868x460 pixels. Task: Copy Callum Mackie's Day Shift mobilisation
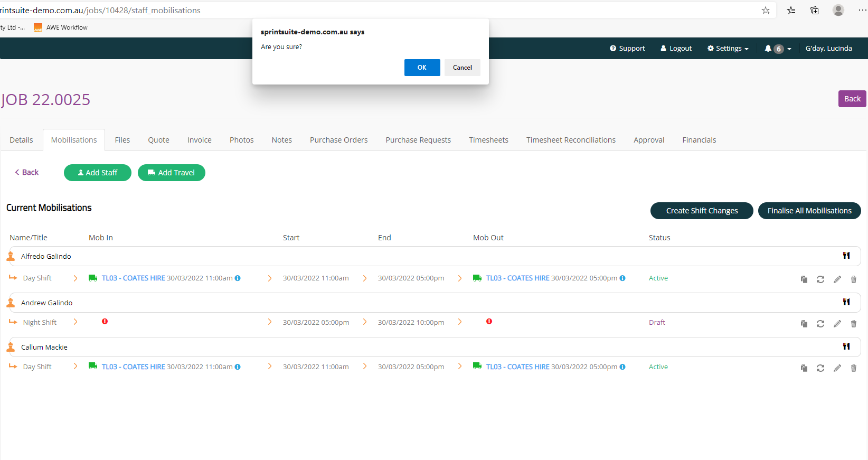point(804,368)
